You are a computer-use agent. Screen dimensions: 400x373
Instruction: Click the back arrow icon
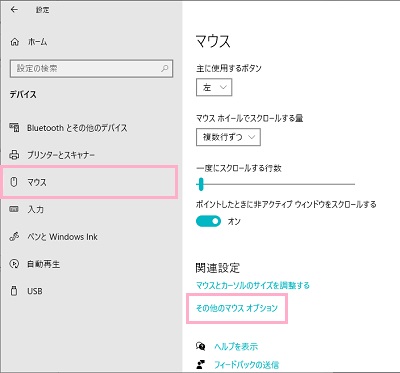click(x=14, y=10)
